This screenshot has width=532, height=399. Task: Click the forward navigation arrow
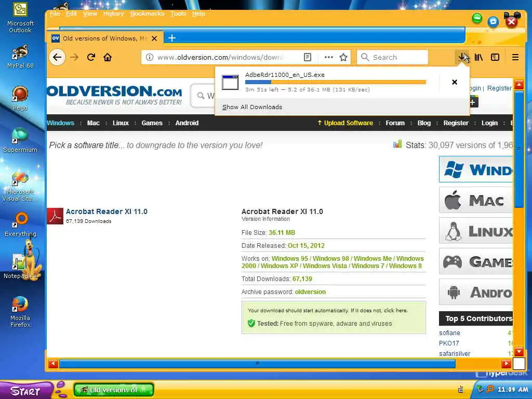point(74,57)
